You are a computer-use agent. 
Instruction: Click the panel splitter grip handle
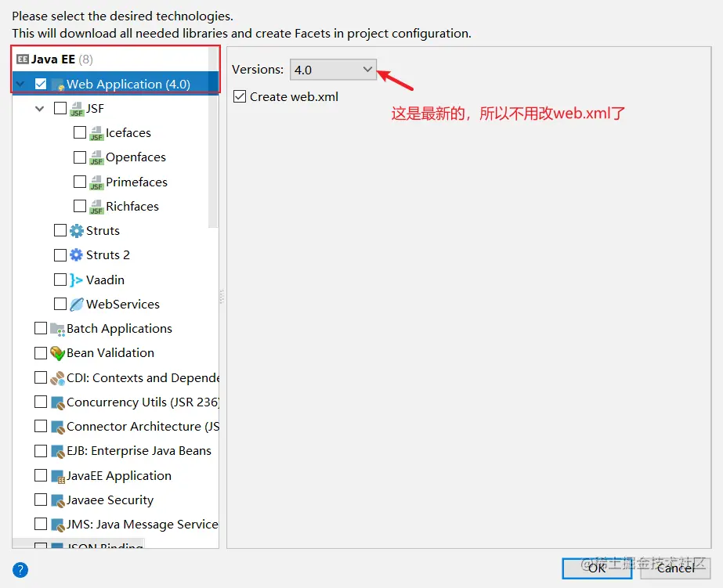click(222, 298)
